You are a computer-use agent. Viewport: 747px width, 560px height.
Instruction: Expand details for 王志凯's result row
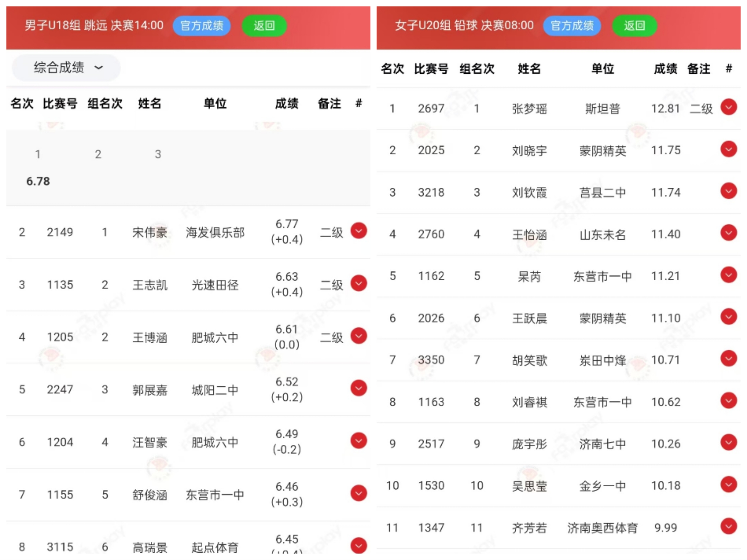click(359, 283)
